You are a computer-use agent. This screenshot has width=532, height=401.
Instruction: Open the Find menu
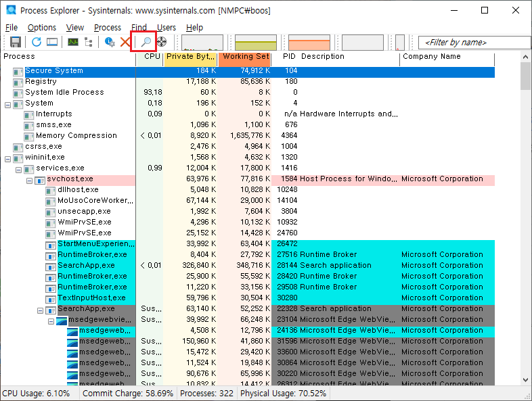(139, 28)
